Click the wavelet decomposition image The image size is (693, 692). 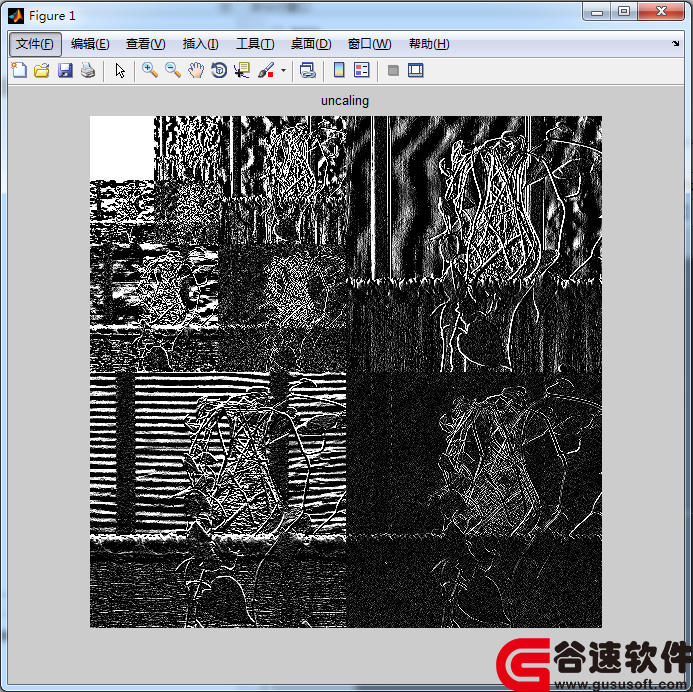tap(346, 372)
